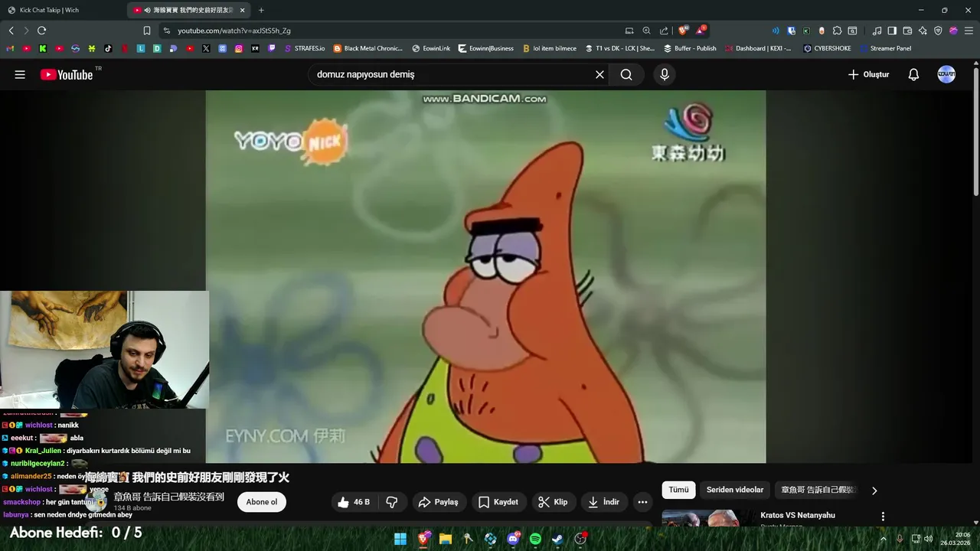Open the lol item bilmece bookmark

[x=550, y=48]
